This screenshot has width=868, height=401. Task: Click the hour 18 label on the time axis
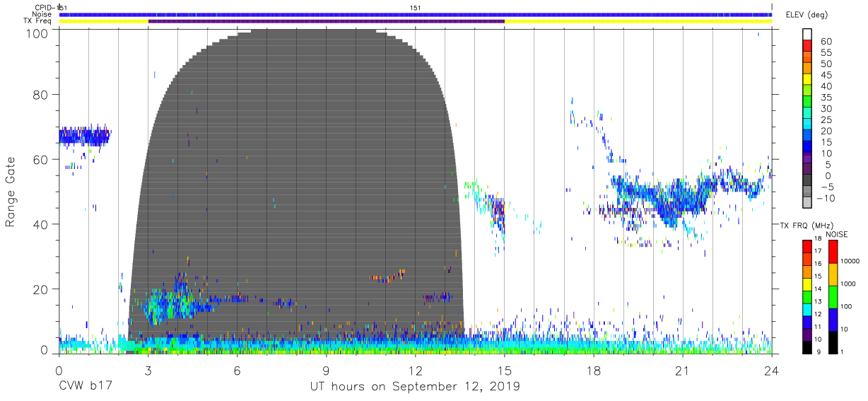(594, 371)
